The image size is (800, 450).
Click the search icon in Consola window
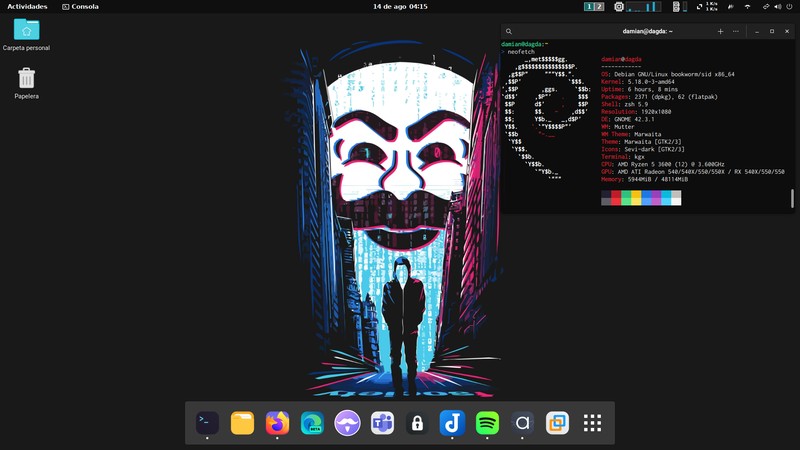(509, 32)
